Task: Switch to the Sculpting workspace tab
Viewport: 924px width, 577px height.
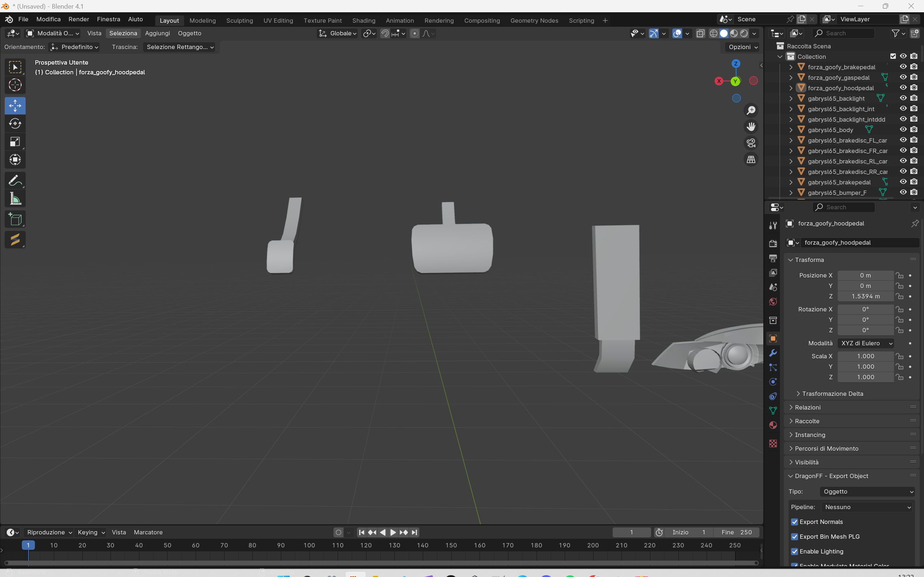Action: (239, 21)
